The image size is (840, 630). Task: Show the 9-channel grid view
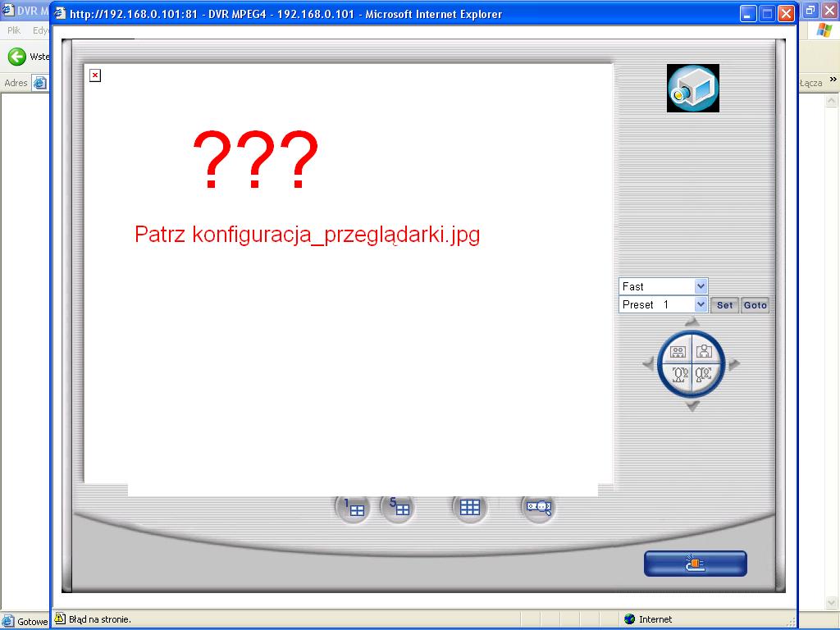[x=469, y=508]
